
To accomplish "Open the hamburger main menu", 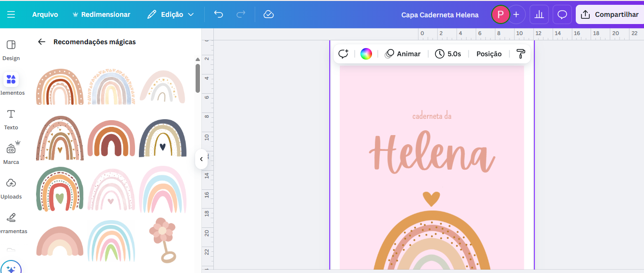I will click(11, 14).
